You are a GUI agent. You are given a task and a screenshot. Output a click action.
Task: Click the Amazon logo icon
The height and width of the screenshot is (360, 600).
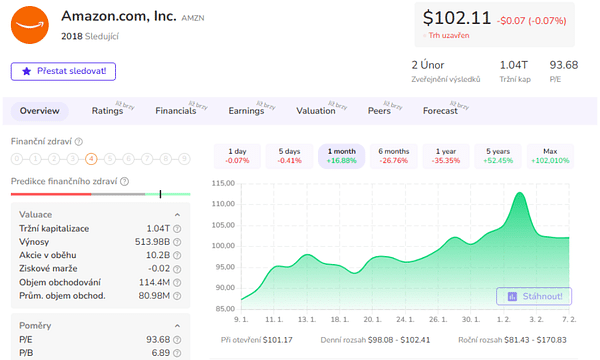[x=30, y=25]
